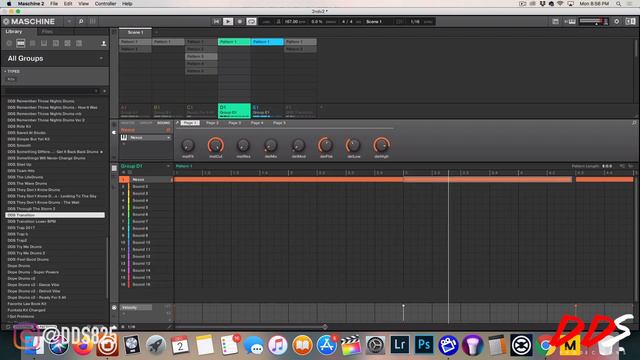Switch to the Library tab
This screenshot has height=360, width=640.
(14, 32)
